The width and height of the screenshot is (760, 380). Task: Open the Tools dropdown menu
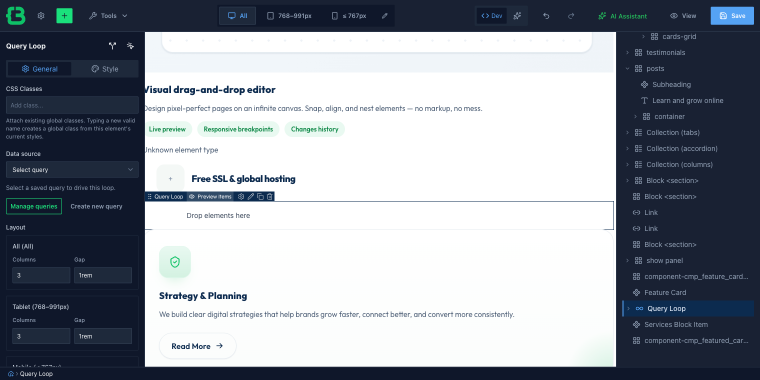coord(108,16)
